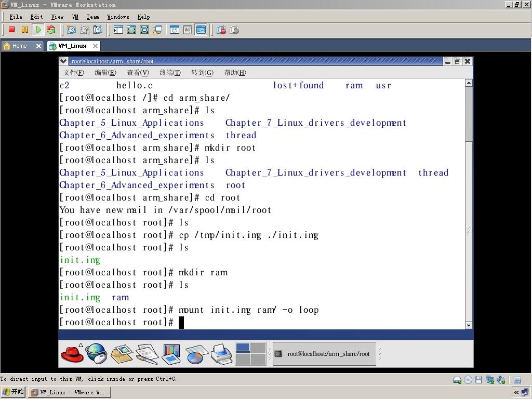The width and height of the screenshot is (532, 399).
Task: Enter full screen mode
Action: coord(144,30)
